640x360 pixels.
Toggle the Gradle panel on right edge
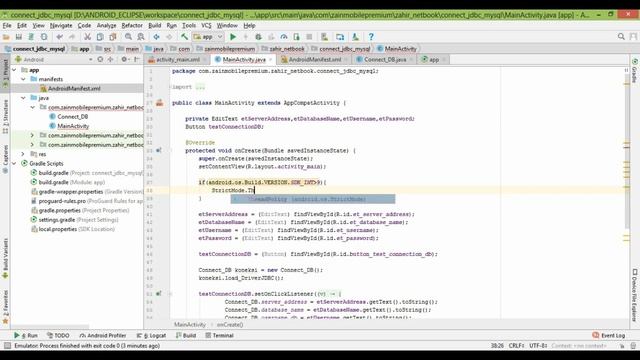(x=635, y=71)
